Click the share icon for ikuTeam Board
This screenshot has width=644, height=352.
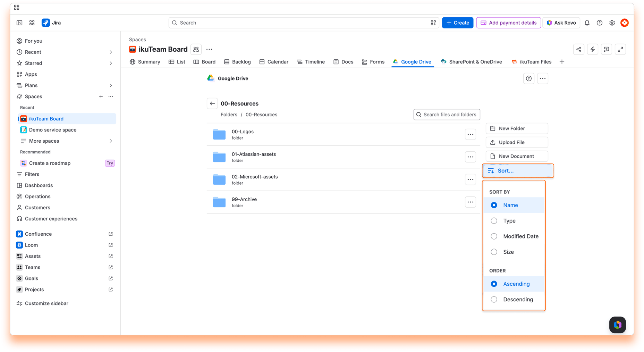point(579,49)
